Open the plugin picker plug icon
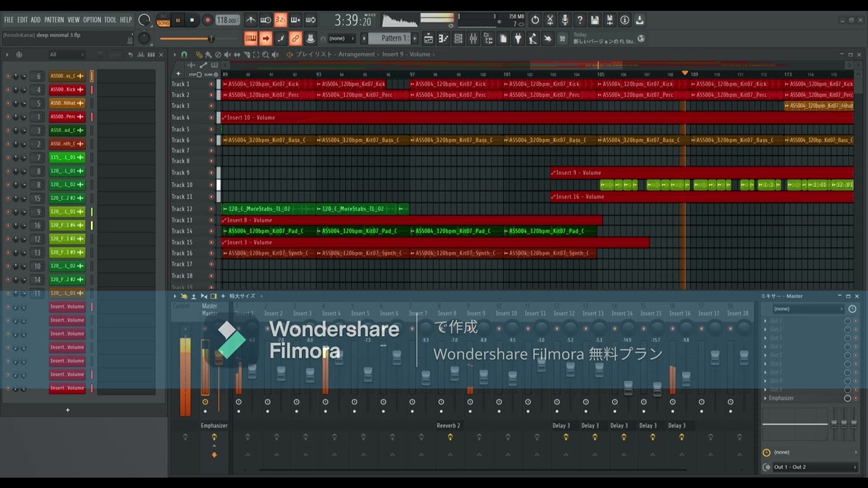Viewport: 868px width, 488px height. (518, 39)
